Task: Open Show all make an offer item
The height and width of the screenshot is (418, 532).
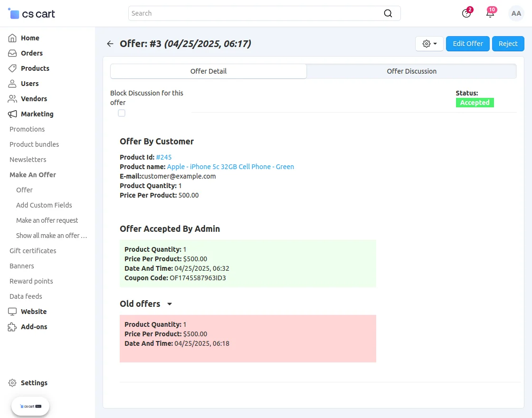Action: tap(52, 236)
